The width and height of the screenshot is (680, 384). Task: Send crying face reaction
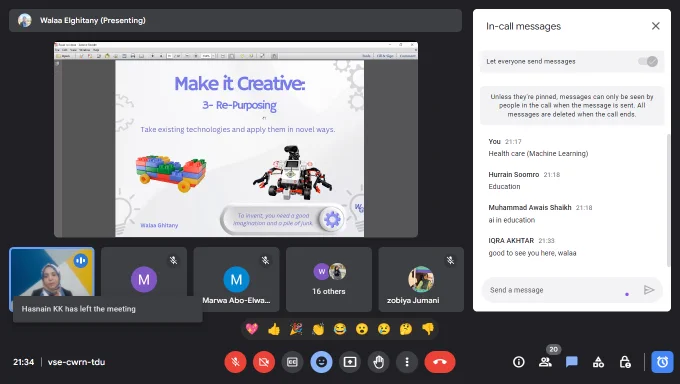pyautogui.click(x=384, y=329)
